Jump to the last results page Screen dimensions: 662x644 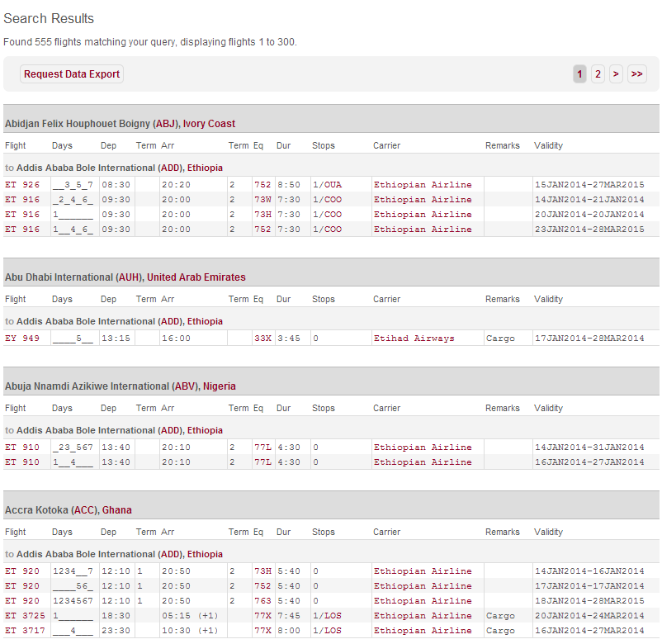click(636, 73)
